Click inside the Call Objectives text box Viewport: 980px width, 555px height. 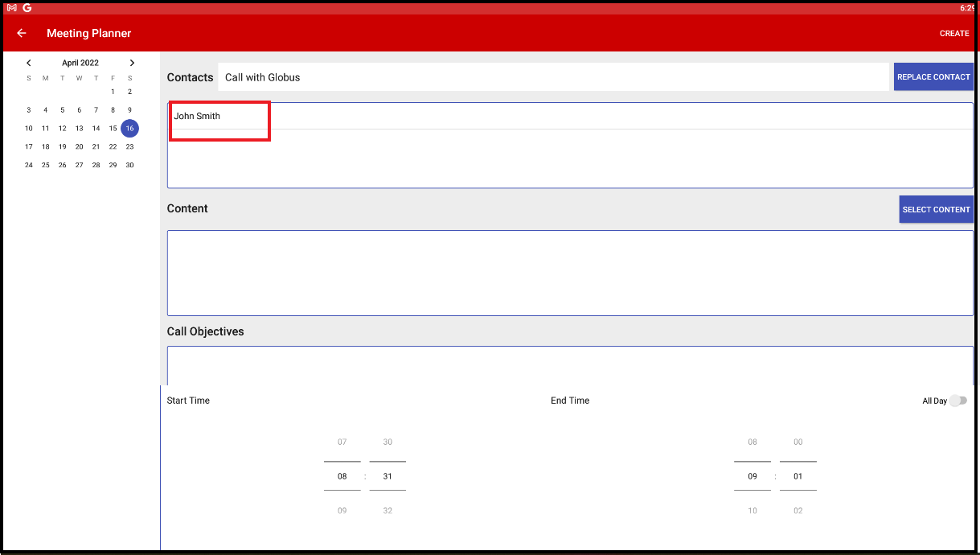click(569, 365)
